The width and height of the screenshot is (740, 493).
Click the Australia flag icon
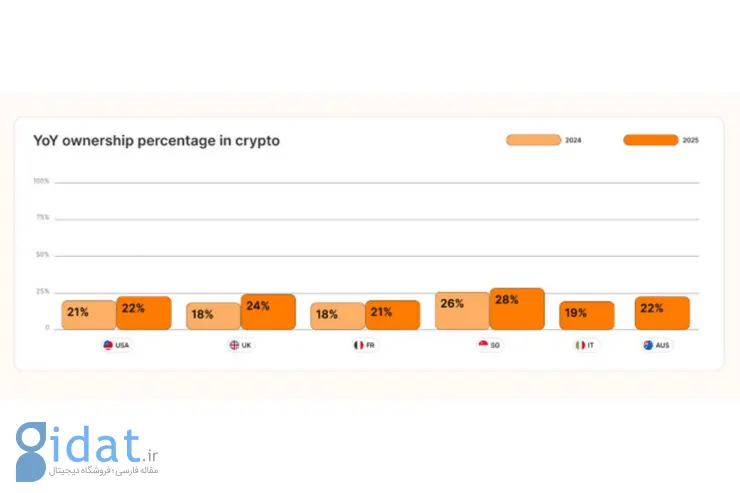coord(648,345)
